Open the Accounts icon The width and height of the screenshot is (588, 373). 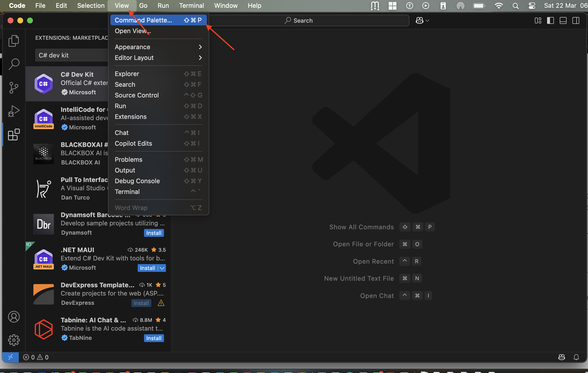[14, 317]
